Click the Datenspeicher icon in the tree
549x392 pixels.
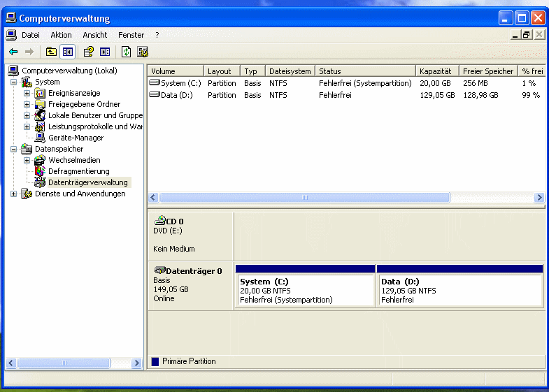coord(27,149)
